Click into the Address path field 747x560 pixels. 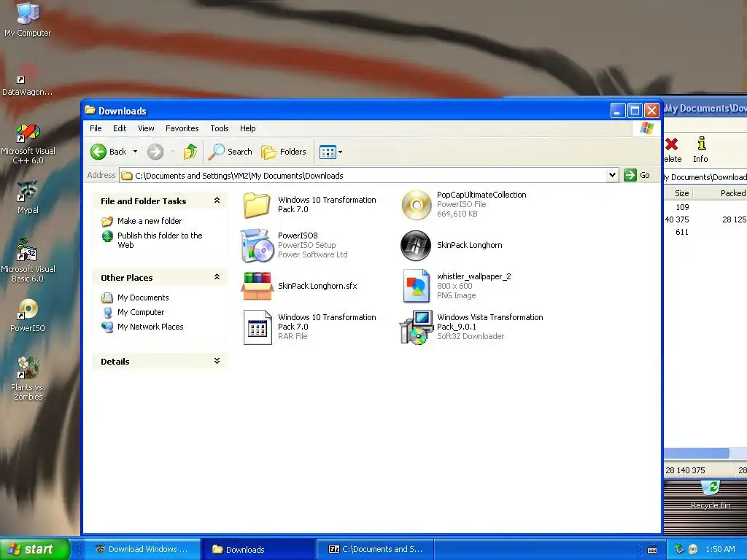[363, 175]
